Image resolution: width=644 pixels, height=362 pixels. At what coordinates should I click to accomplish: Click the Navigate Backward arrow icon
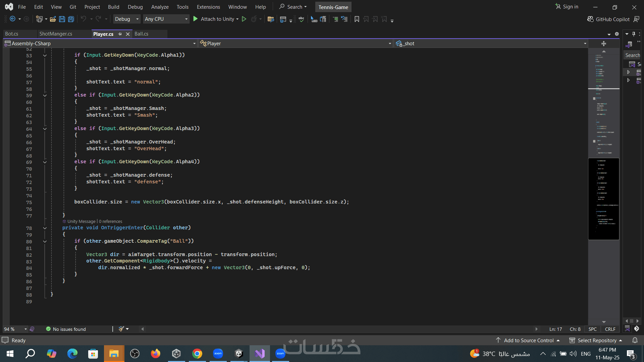pos(12,19)
